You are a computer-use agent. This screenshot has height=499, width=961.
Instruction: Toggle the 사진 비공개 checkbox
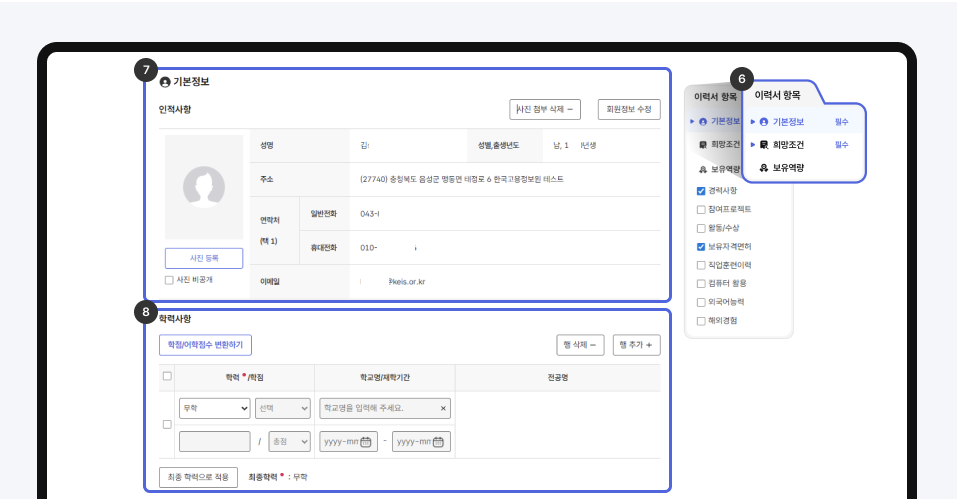169,280
